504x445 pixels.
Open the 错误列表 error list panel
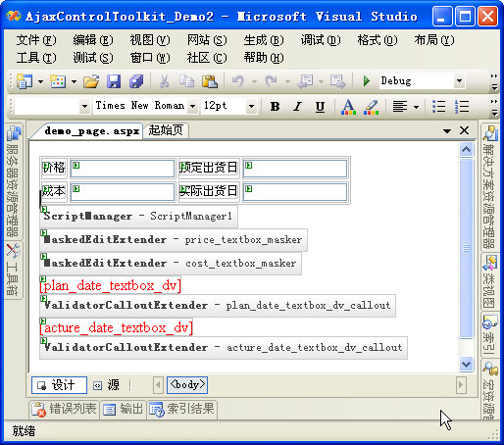(64, 409)
